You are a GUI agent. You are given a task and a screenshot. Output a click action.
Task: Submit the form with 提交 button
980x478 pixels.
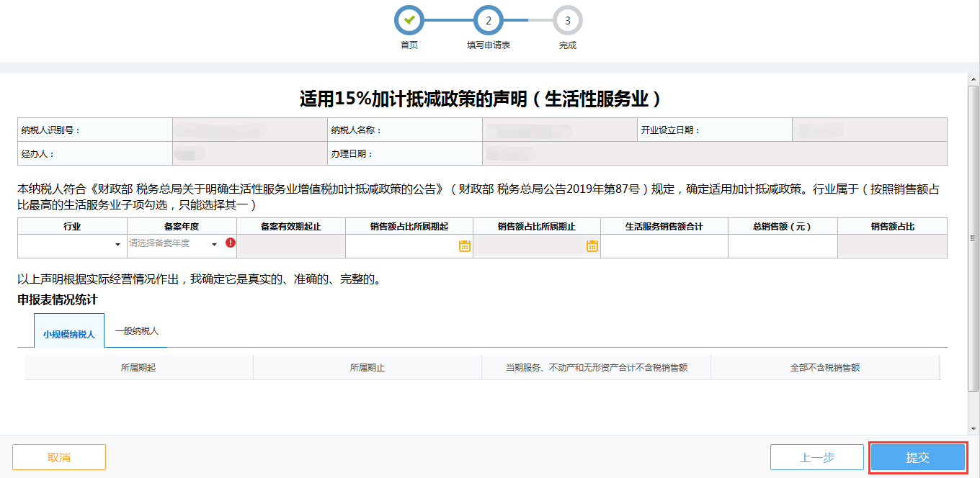tap(917, 457)
